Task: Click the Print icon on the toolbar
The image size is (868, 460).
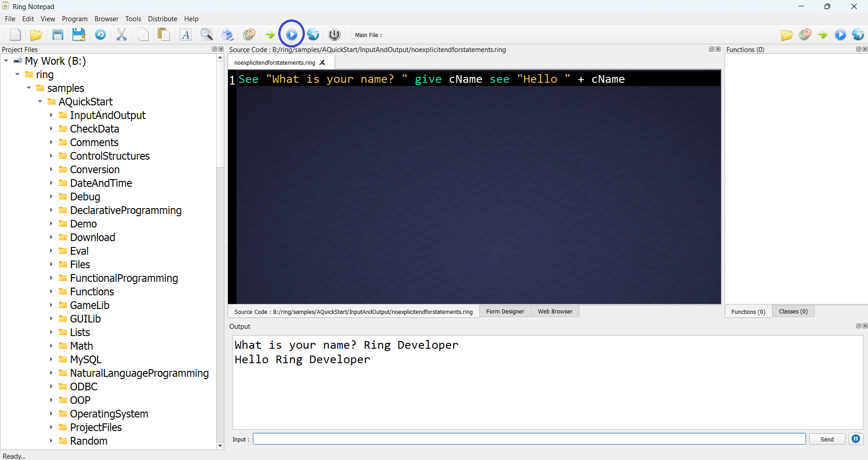Action: pyautogui.click(x=228, y=34)
